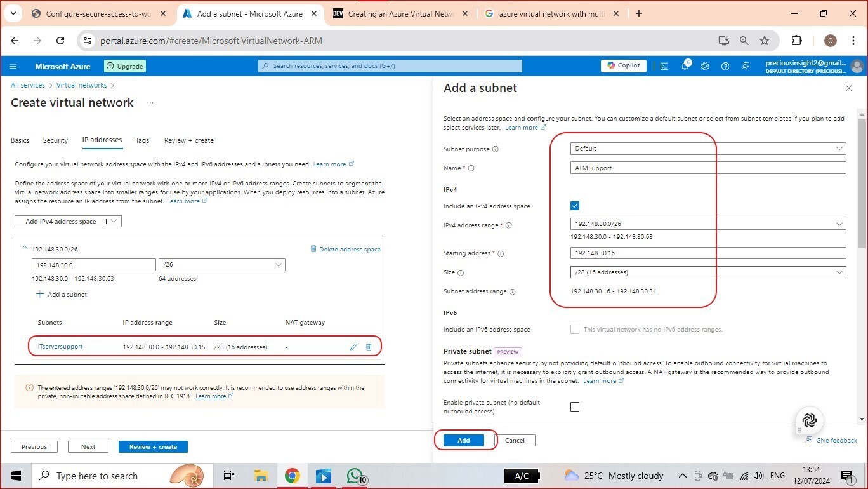Switch to Configure-secure-access browser tab
Screen dimensions: 868x489
click(100, 13)
